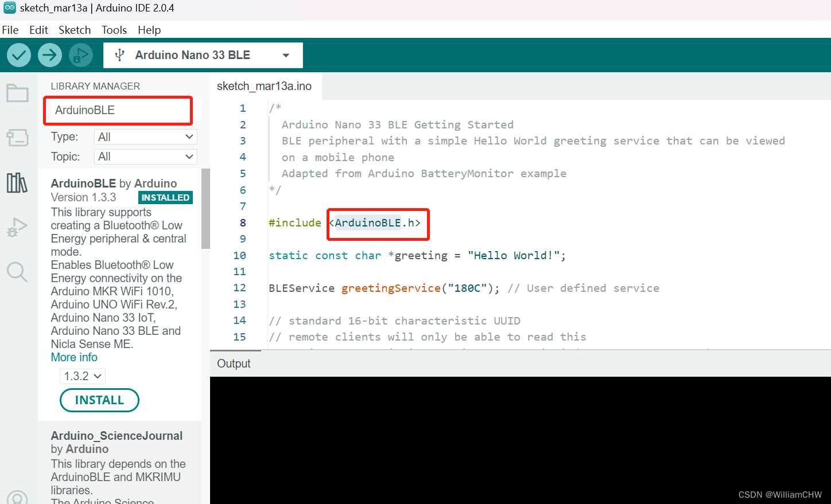Screen dimensions: 831x504
Task: Click the "180C" UUID string
Action: coord(467,288)
